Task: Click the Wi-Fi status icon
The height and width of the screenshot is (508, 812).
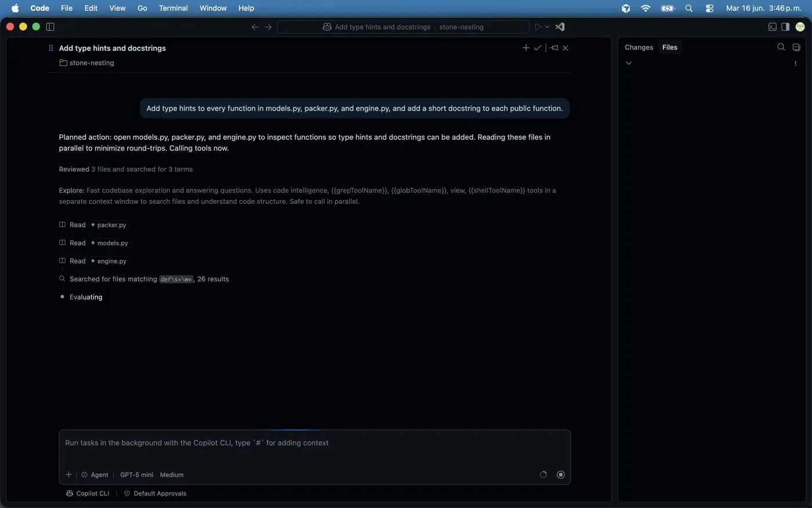Action: tap(646, 8)
